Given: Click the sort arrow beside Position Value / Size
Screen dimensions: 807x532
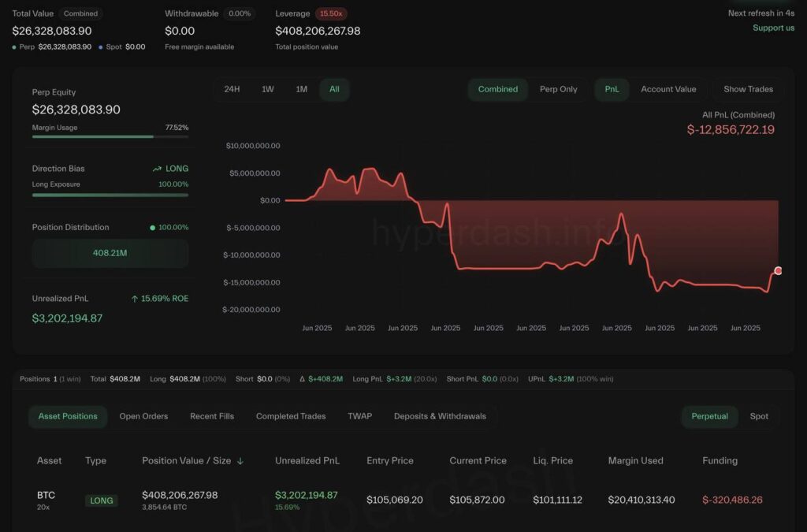Looking at the screenshot, I should [x=240, y=461].
